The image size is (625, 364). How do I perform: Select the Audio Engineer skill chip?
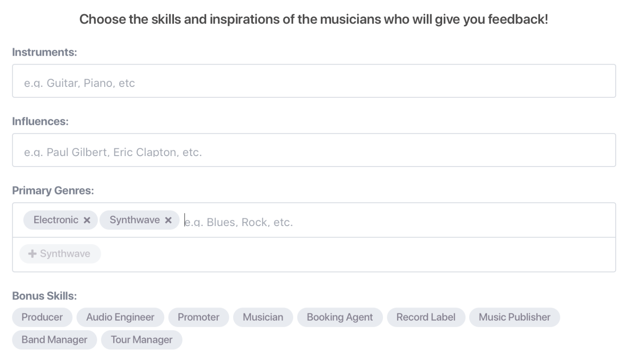120,317
